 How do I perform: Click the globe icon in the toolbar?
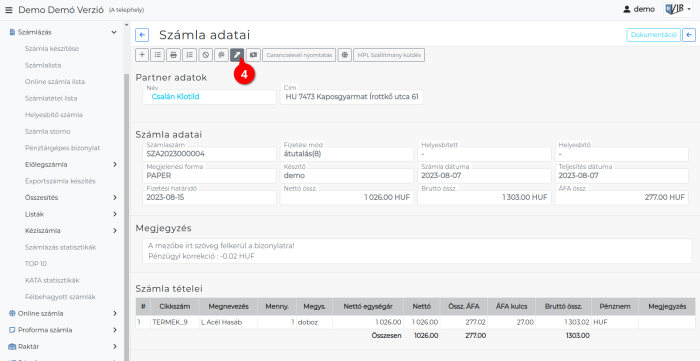pos(345,55)
